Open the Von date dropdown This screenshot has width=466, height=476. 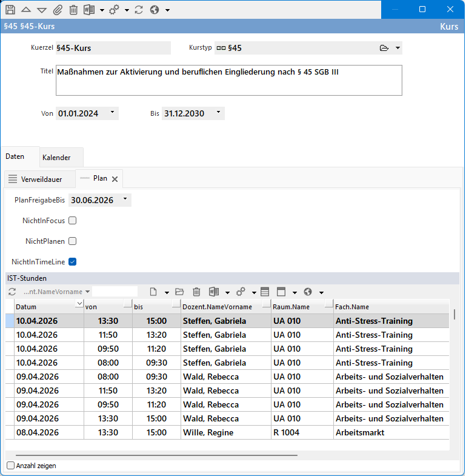pyautogui.click(x=112, y=113)
